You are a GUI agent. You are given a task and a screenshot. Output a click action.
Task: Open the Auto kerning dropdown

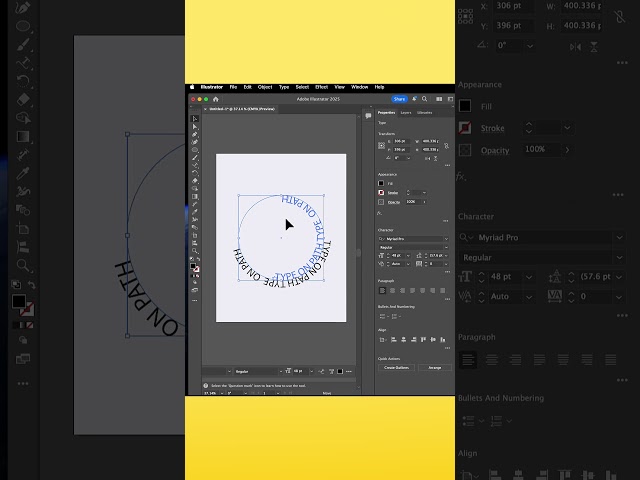(408, 264)
